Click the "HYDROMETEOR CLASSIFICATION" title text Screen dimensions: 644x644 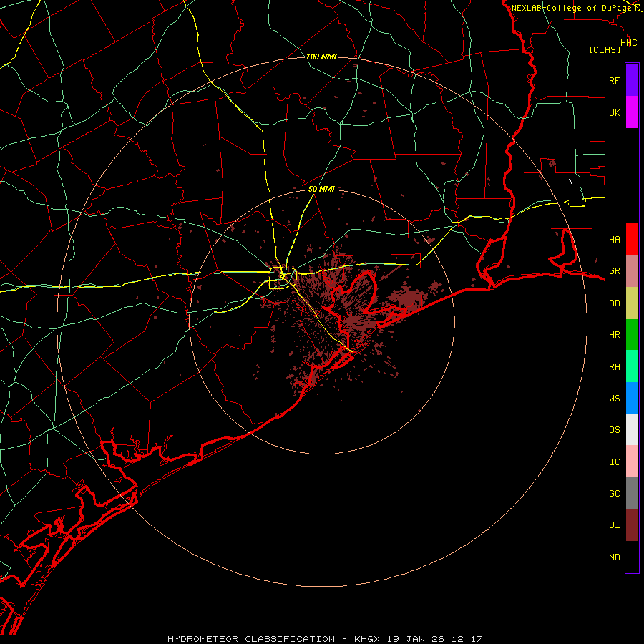251,639
